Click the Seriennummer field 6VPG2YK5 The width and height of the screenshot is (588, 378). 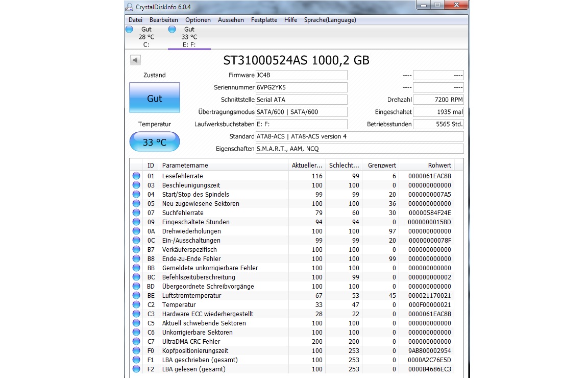point(301,87)
